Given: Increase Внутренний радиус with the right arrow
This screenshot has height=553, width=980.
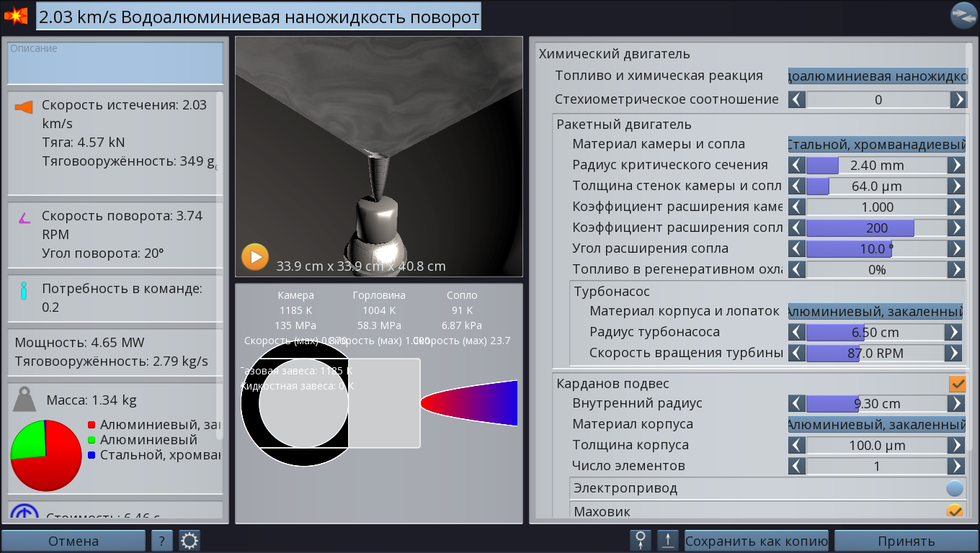Looking at the screenshot, I should click(956, 404).
